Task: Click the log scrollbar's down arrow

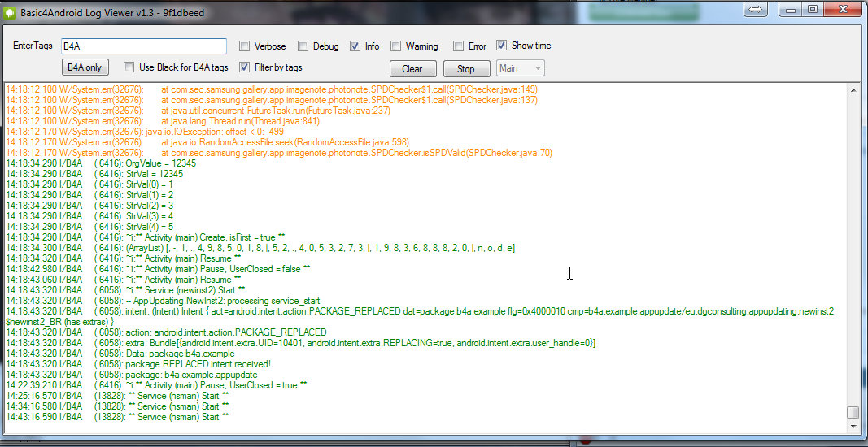Action: tap(852, 426)
